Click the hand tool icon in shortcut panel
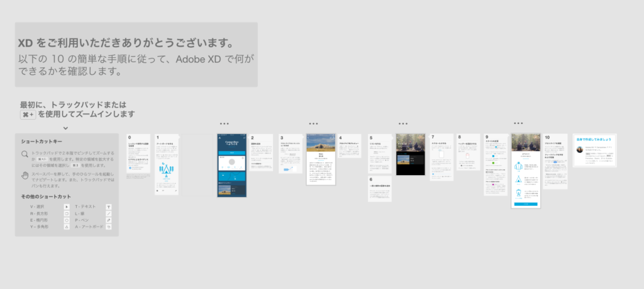 pos(25,176)
